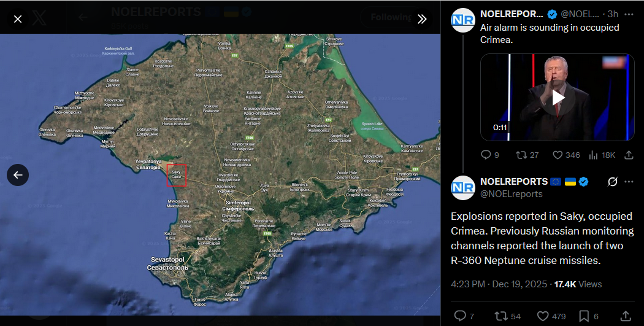Play the 0:11 video
The width and height of the screenshot is (644, 326).
tap(558, 98)
